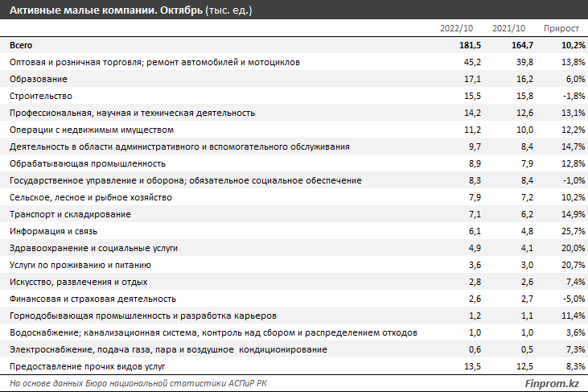Image resolution: width=588 pixels, height=392 pixels.
Task: Click the growth value 14,7%
Action: click(x=573, y=146)
